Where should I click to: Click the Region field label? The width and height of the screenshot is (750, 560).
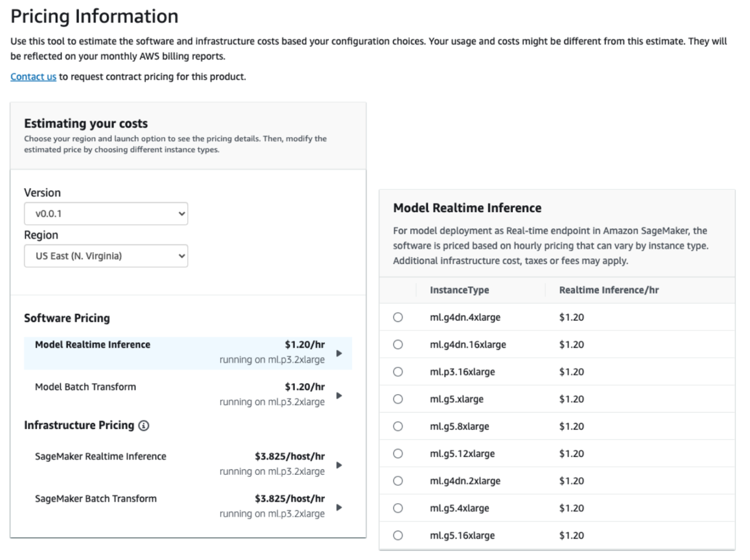[41, 235]
